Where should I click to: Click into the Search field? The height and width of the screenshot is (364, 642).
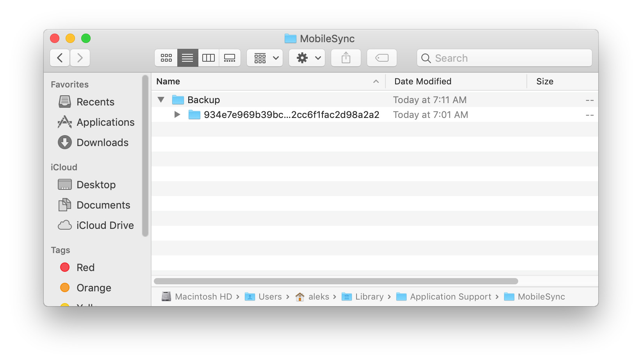pyautogui.click(x=505, y=58)
